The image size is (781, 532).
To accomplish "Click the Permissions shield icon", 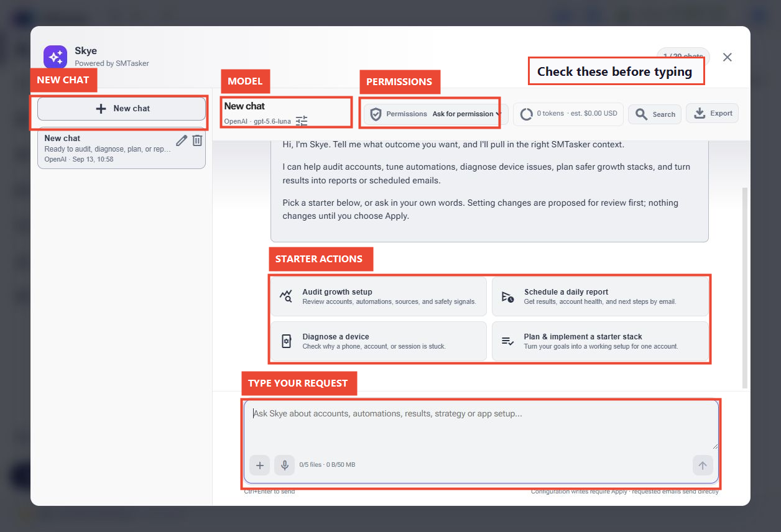I will click(x=376, y=114).
